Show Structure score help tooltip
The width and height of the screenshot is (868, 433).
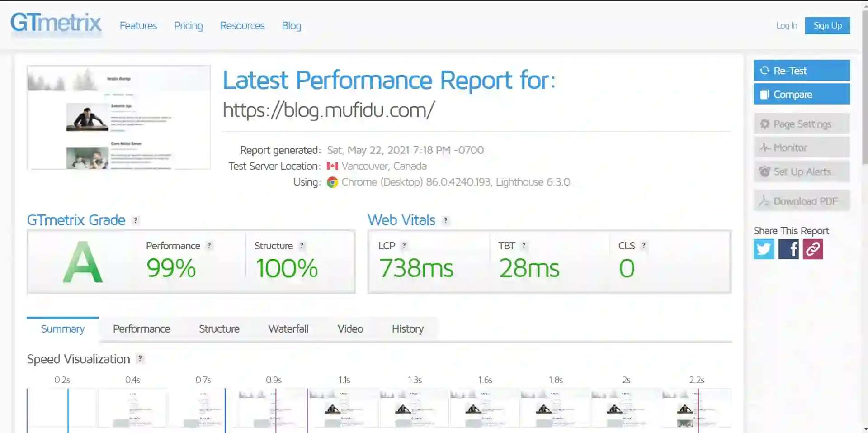(x=302, y=245)
